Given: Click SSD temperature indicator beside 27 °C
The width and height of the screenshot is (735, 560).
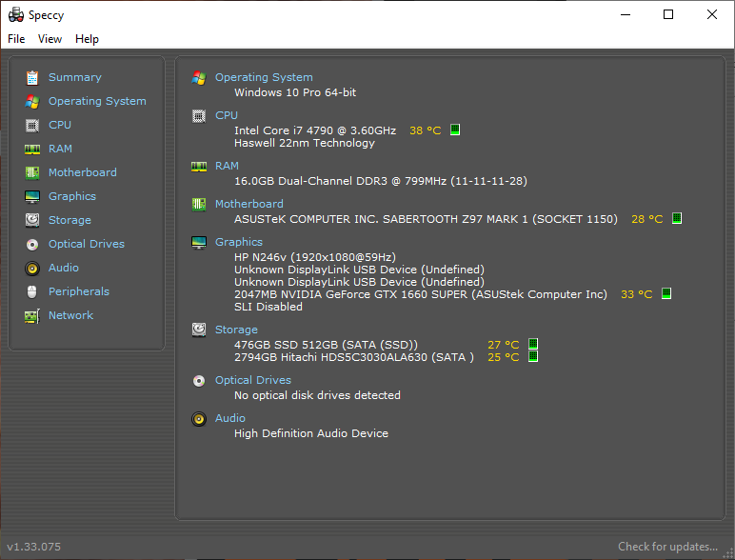Looking at the screenshot, I should click(x=533, y=344).
